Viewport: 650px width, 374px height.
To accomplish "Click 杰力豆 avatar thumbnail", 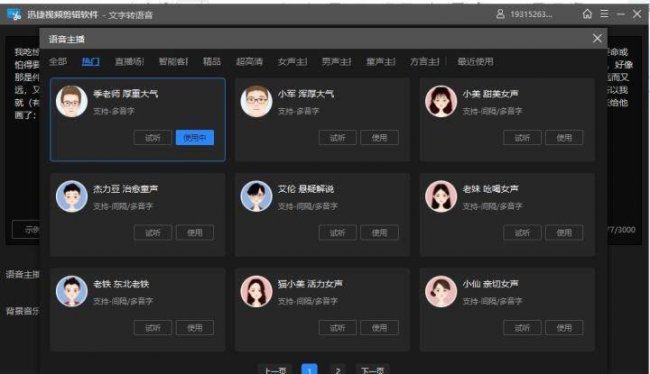I will pos(72,196).
